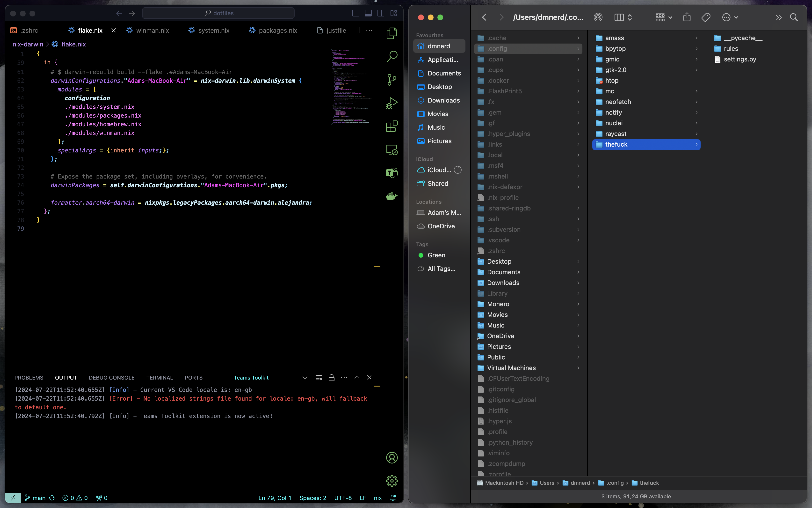Click Ln 79, Col 1 status item

275,498
